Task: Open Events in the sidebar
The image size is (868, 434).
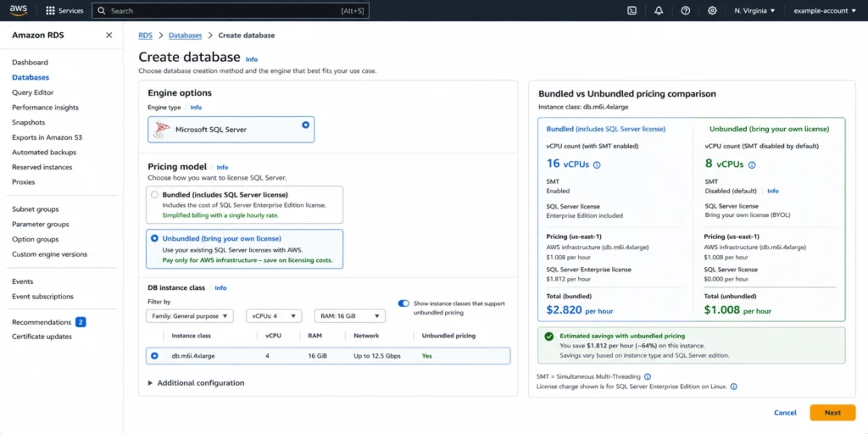Action: point(23,281)
